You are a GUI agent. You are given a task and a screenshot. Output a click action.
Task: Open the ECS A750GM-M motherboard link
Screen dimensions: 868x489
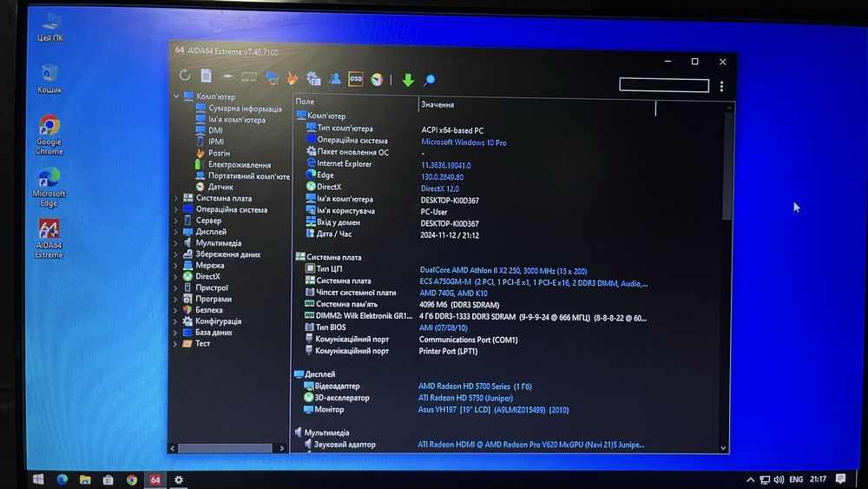[533, 282]
